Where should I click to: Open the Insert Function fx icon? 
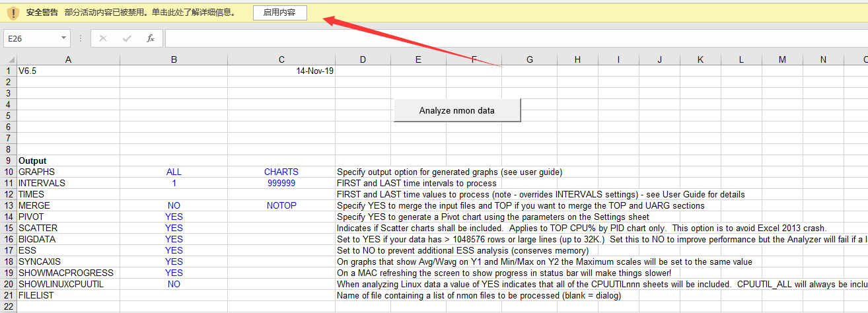click(150, 38)
